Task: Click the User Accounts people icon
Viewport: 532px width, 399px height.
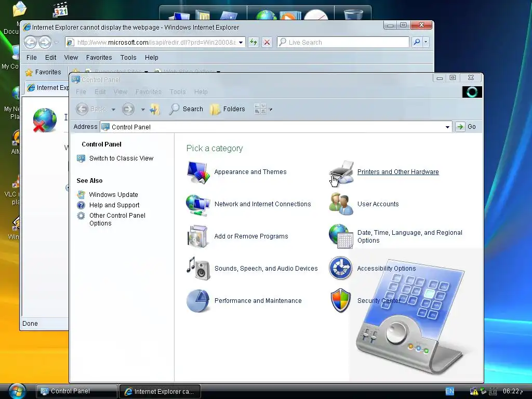Action: coord(341,204)
